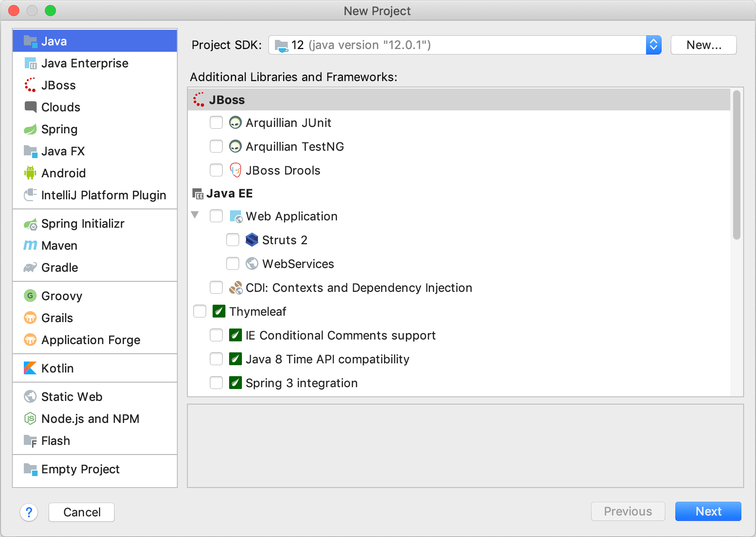Click the Kotlin logo icon
The height and width of the screenshot is (537, 756).
point(30,368)
